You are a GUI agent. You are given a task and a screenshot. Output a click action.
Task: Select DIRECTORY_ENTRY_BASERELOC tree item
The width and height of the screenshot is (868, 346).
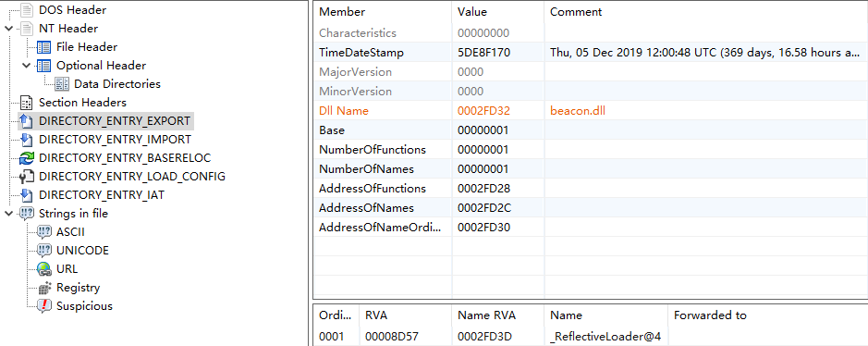125,158
